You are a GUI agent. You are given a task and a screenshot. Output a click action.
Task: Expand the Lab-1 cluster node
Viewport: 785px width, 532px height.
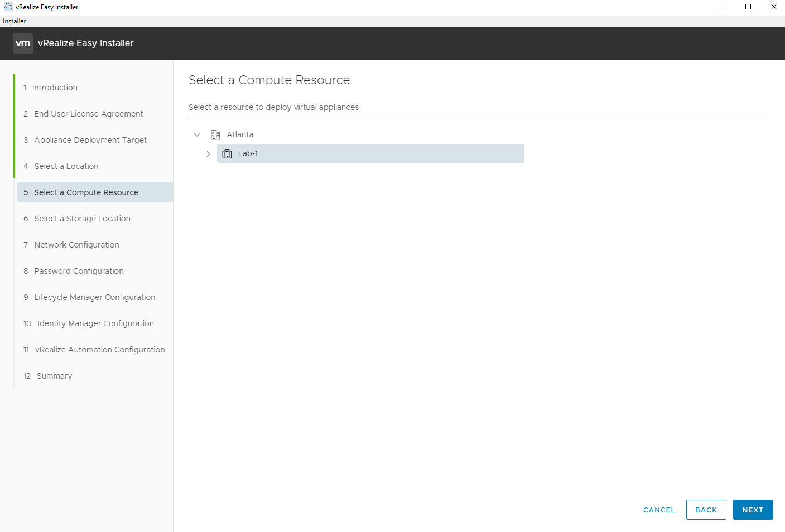[208, 154]
